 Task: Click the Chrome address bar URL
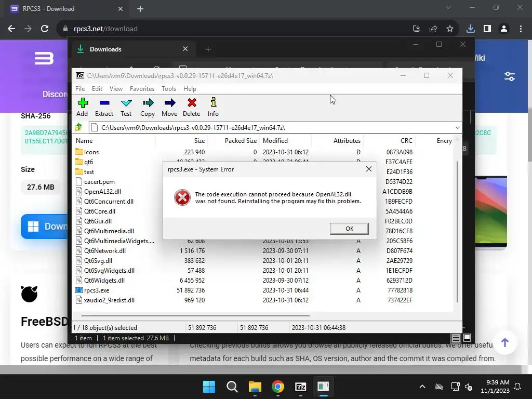click(105, 29)
